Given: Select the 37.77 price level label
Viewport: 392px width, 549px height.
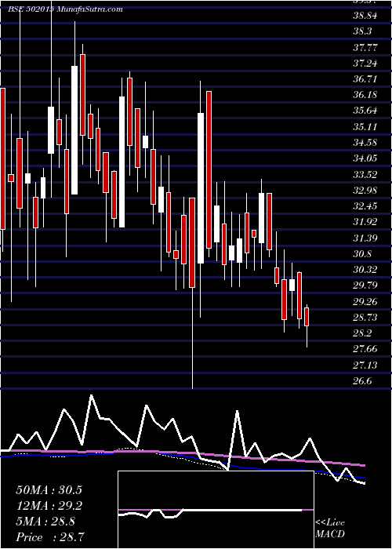Looking at the screenshot, I should (x=365, y=47).
